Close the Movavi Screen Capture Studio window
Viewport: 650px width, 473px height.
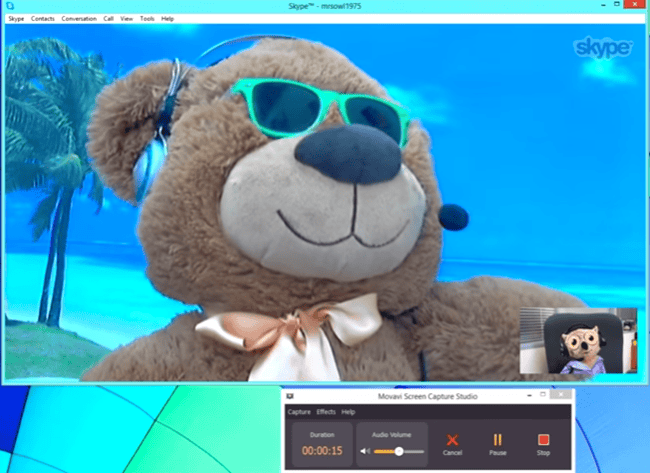560,395
